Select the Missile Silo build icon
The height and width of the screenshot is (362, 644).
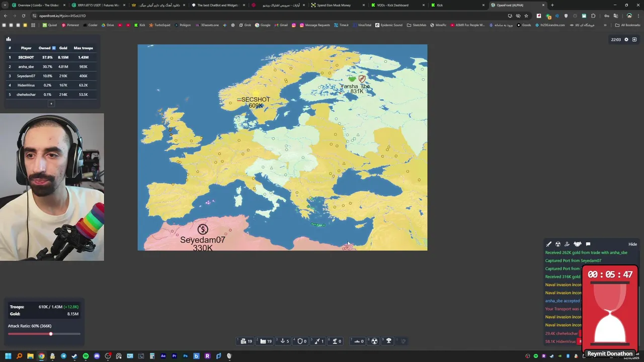[319, 341]
